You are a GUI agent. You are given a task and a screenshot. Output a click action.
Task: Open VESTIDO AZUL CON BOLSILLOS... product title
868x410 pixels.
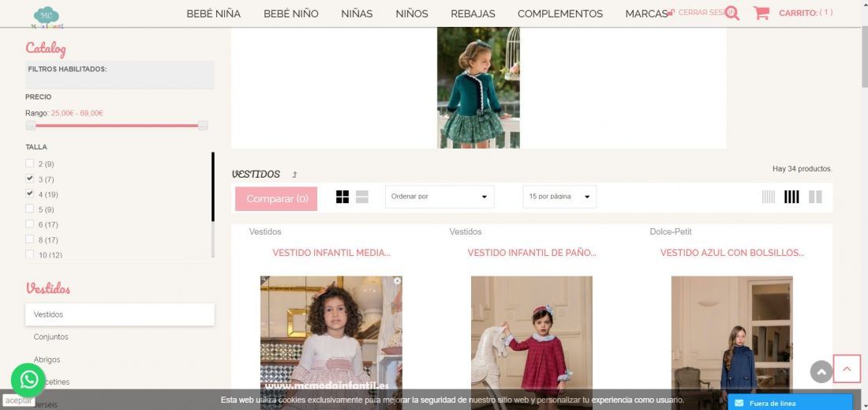[732, 253]
